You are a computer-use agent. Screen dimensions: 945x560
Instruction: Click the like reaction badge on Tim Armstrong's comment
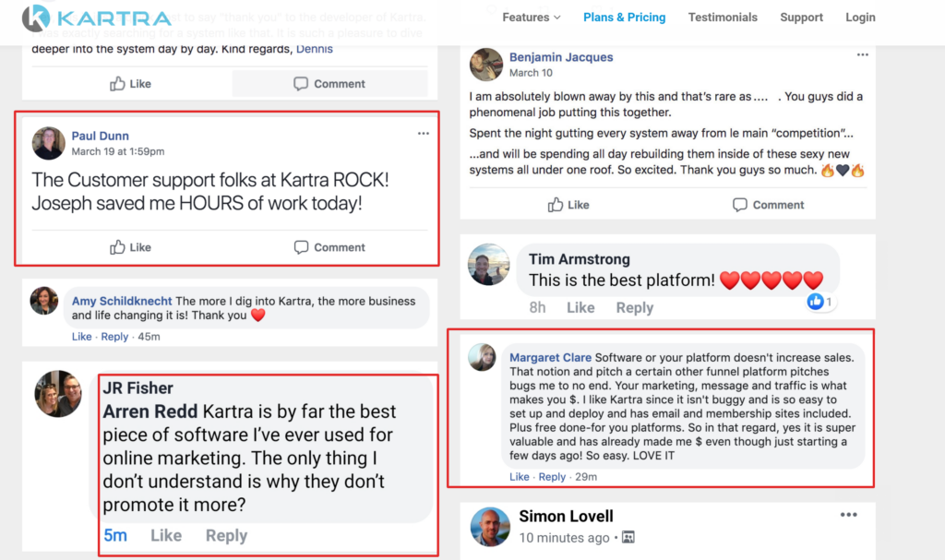[819, 302]
